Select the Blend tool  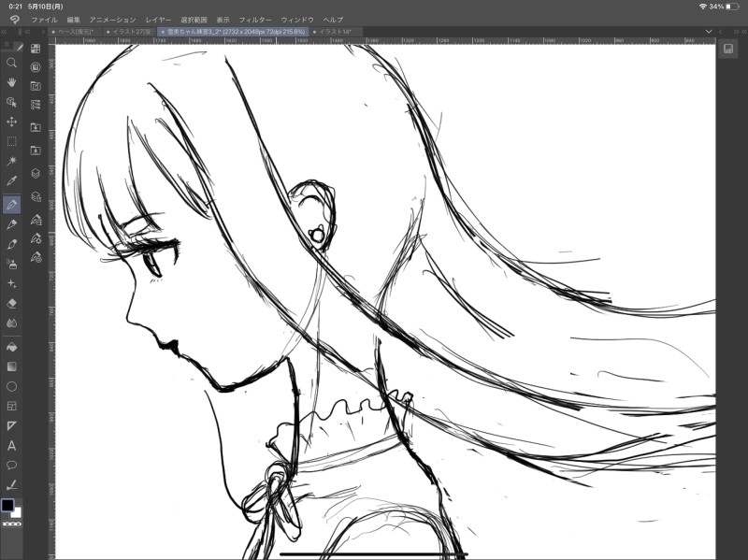pyautogui.click(x=11, y=323)
